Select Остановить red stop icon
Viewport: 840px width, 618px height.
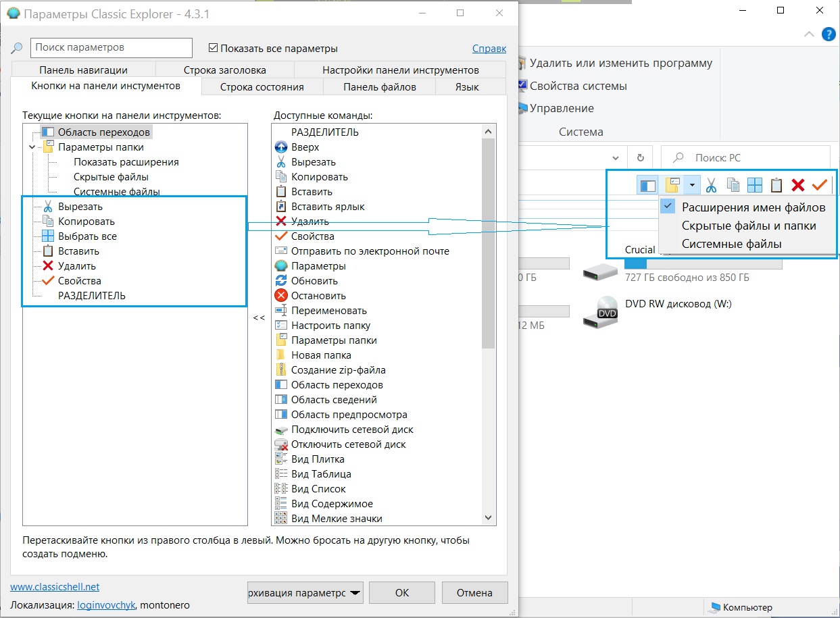pyautogui.click(x=281, y=296)
